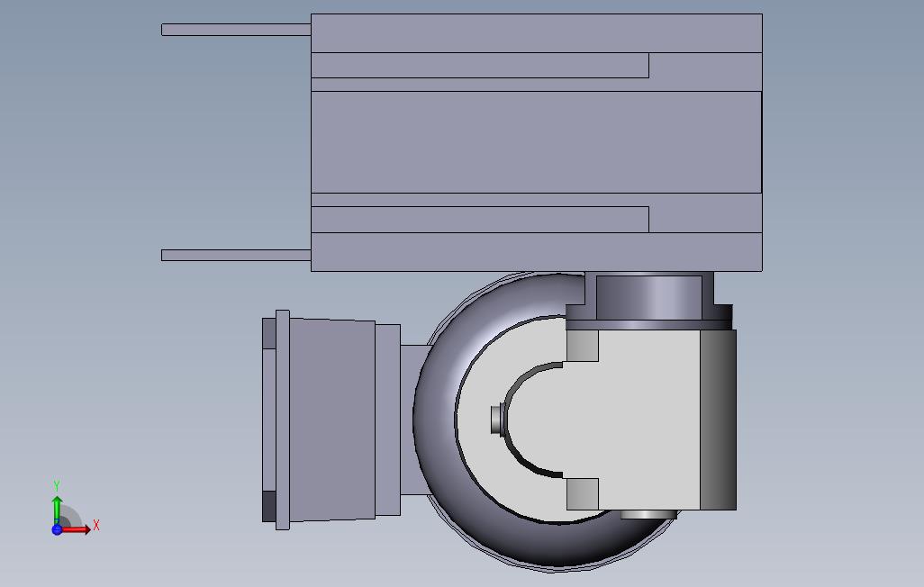Click the blue Z ball at the triad origin

coord(57,529)
